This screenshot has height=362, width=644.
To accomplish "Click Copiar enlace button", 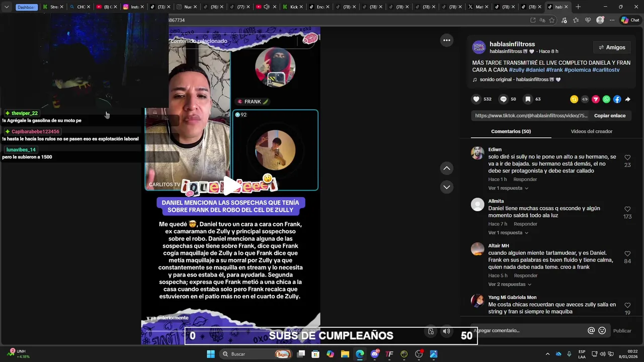I will [610, 116].
